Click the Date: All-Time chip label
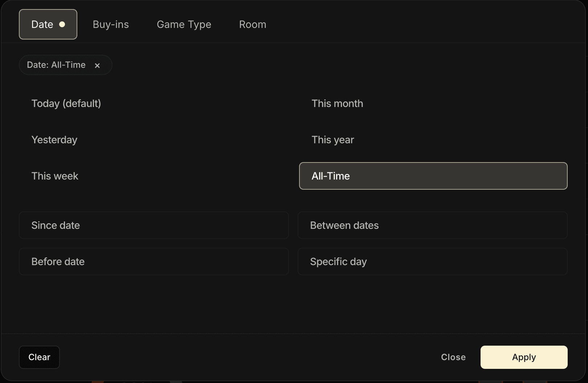588x383 pixels. coord(56,65)
